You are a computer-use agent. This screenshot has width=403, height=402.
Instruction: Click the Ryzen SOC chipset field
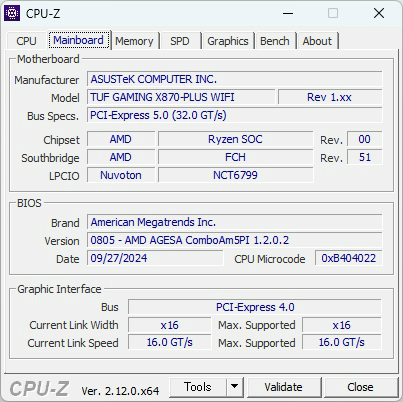pyautogui.click(x=235, y=139)
